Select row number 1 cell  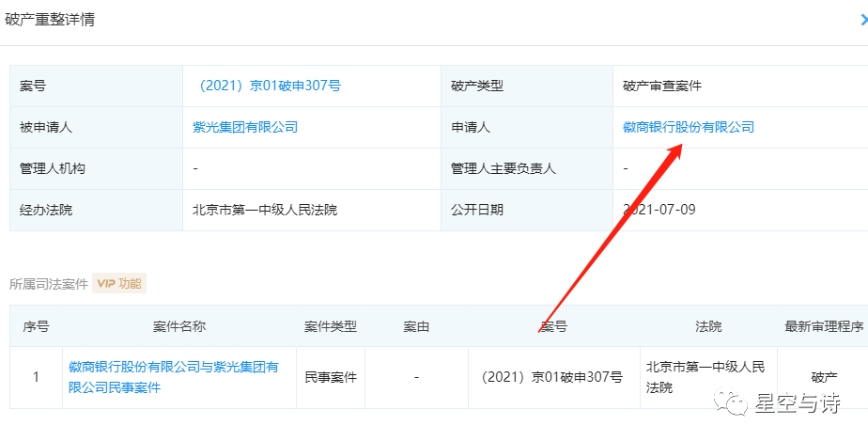point(36,377)
